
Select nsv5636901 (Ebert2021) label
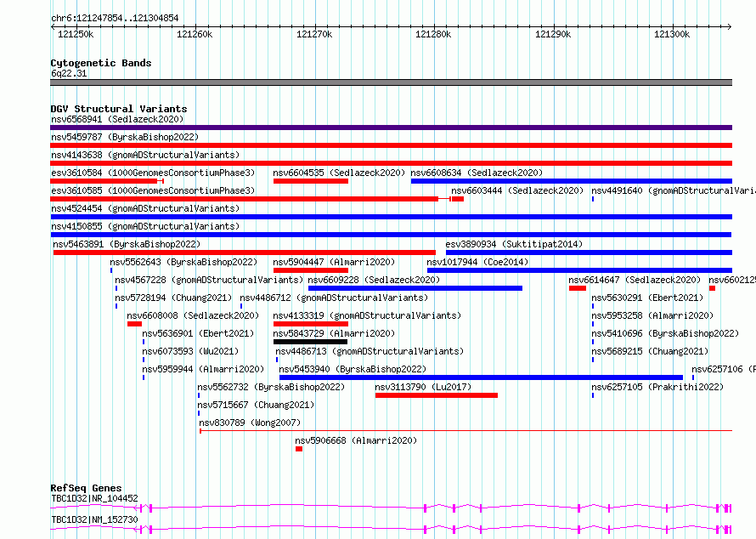point(198,333)
